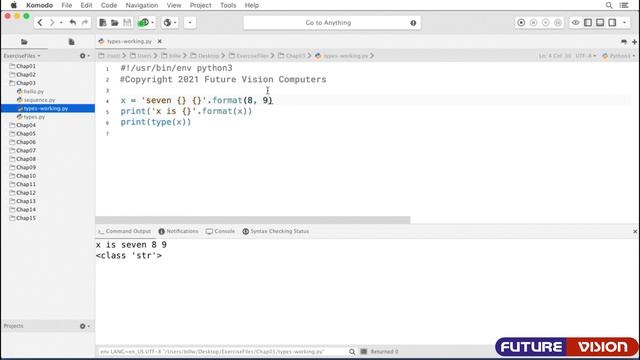Undo last edit using toolbar arrow
Image resolution: width=640 pixels, height=360 pixels.
pos(73,22)
